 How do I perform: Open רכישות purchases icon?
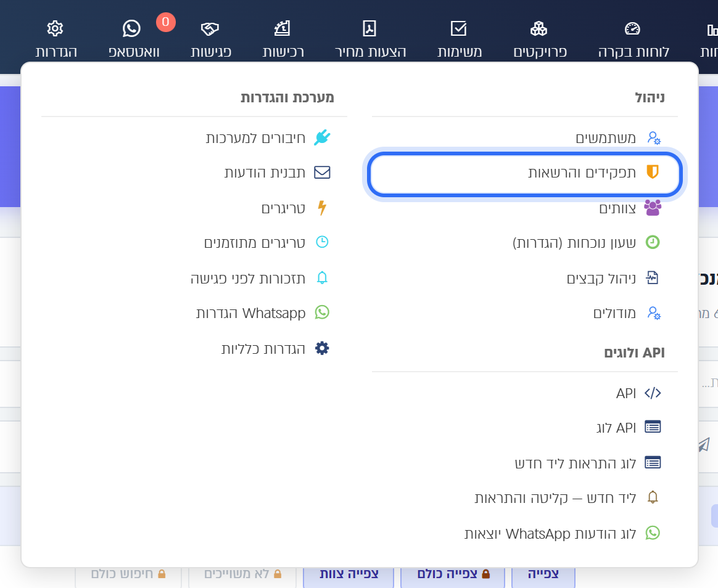point(282,28)
